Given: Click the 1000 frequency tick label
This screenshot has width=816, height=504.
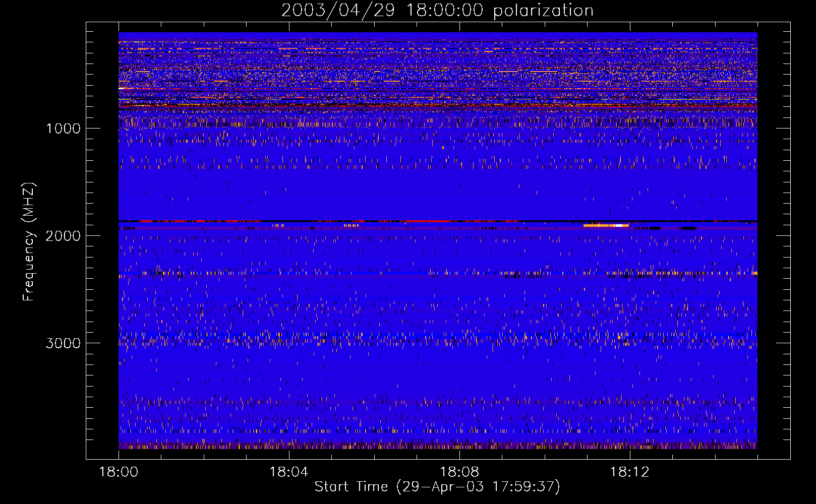Looking at the screenshot, I should coord(63,129).
